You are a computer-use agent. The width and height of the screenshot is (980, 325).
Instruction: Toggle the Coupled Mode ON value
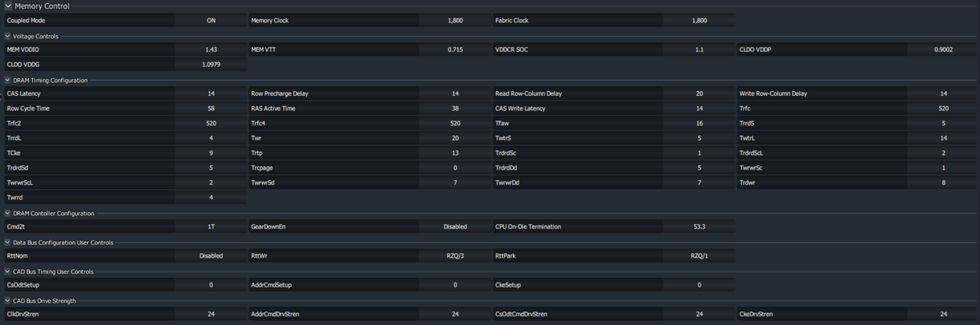[x=211, y=21]
